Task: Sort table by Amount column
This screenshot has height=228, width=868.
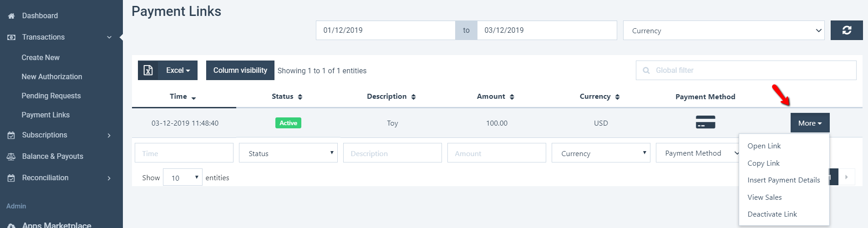Action: click(495, 96)
